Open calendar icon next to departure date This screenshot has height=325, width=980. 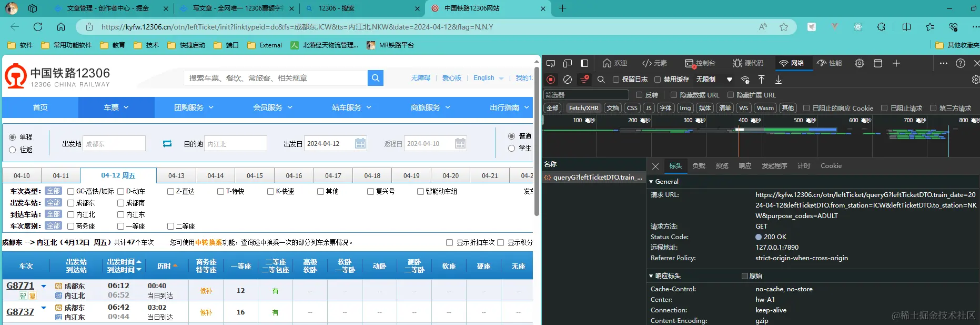(x=360, y=143)
